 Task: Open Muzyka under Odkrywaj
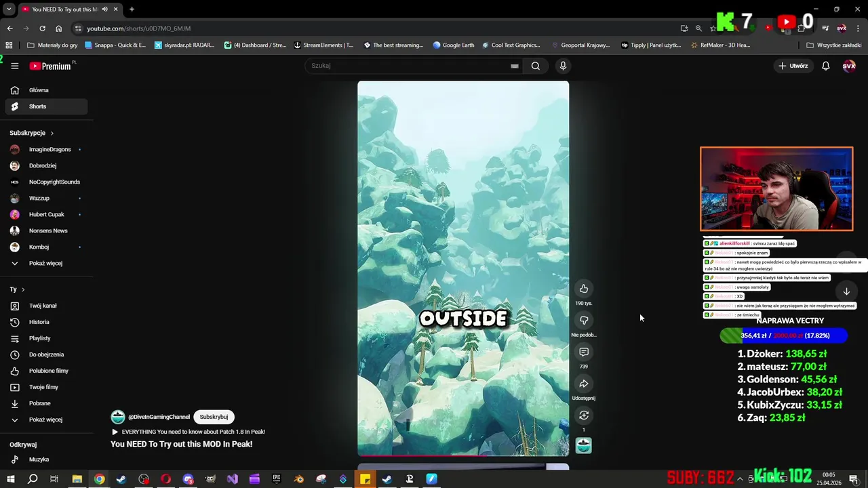point(46,460)
